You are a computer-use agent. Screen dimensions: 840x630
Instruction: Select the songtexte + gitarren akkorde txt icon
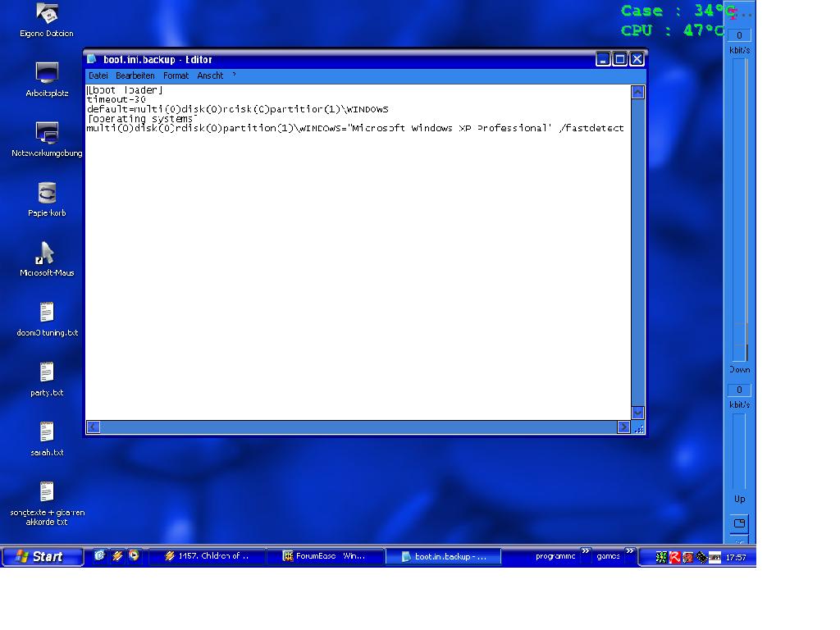point(47,504)
